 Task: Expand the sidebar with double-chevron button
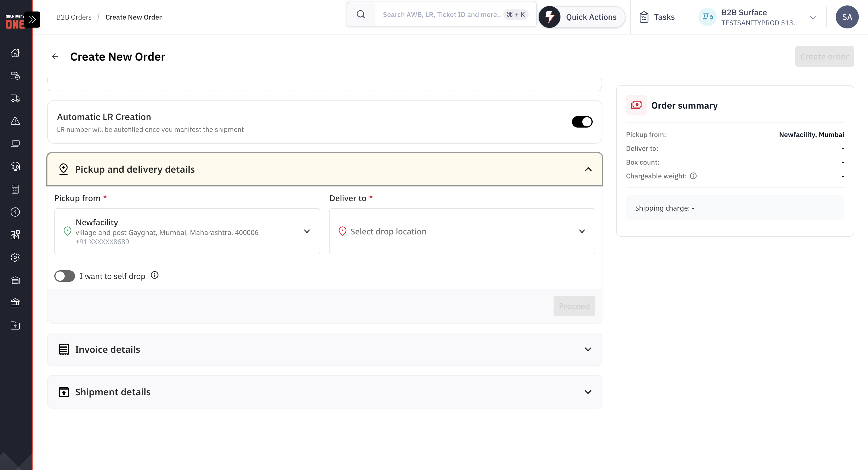click(x=32, y=20)
